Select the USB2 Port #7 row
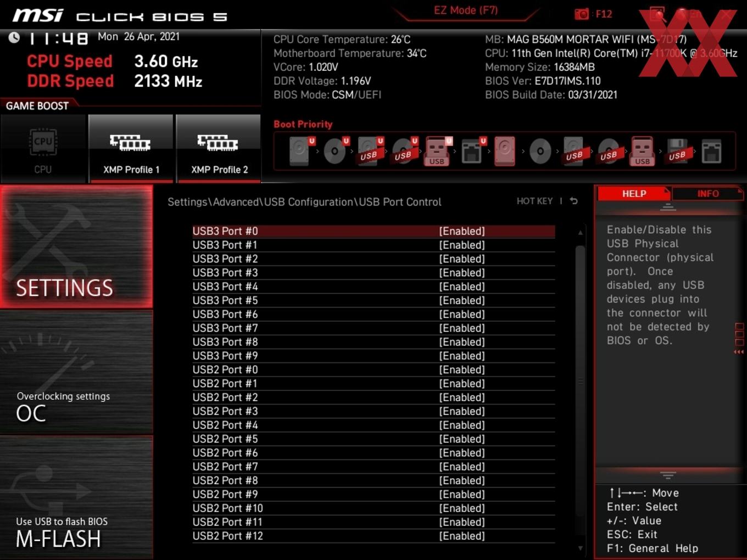 pyautogui.click(x=374, y=467)
